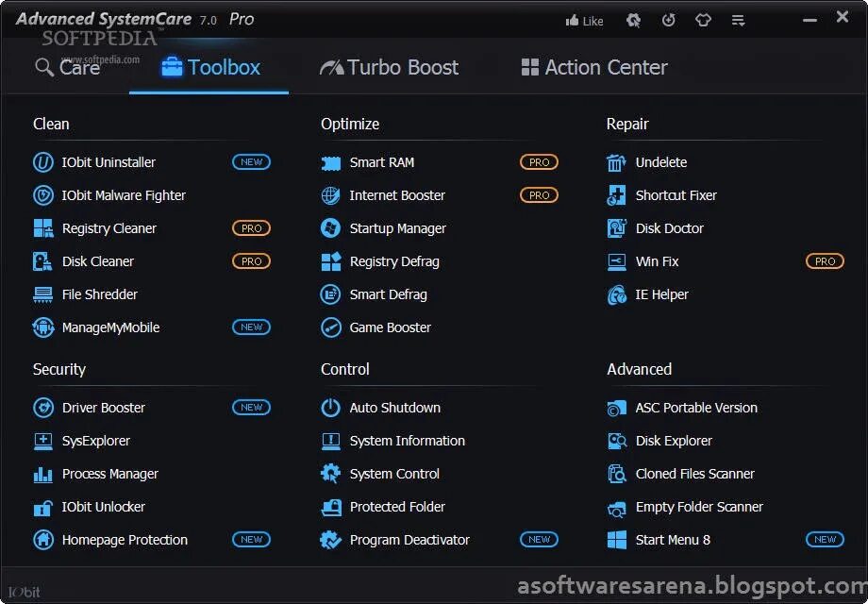Click the Process Manager chart icon
Viewport: 868px width, 604px height.
point(43,474)
